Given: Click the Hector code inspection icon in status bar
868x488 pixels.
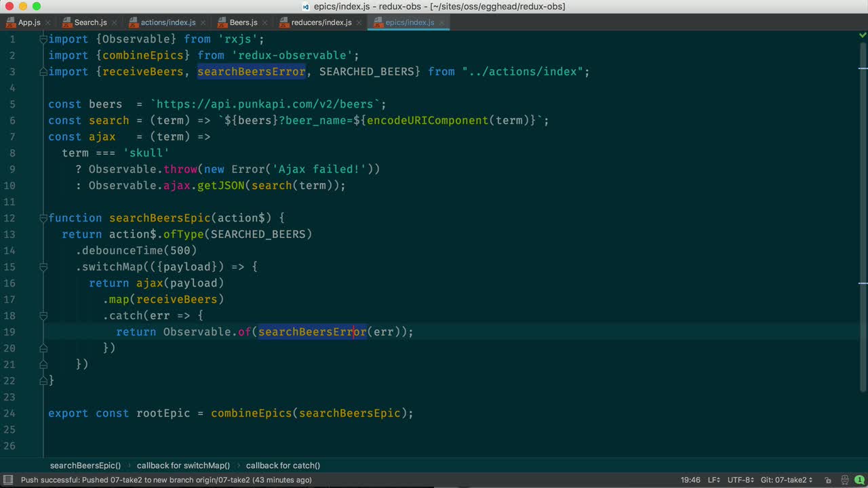Looking at the screenshot, I should (845, 480).
